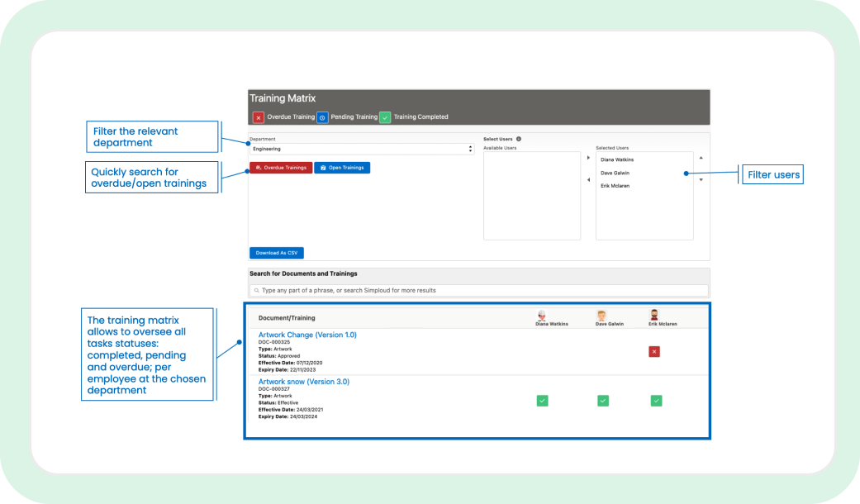Click Erik Mclaren's overdue mark for Artwork Change
Screen dimensions: 860x504
coord(654,351)
